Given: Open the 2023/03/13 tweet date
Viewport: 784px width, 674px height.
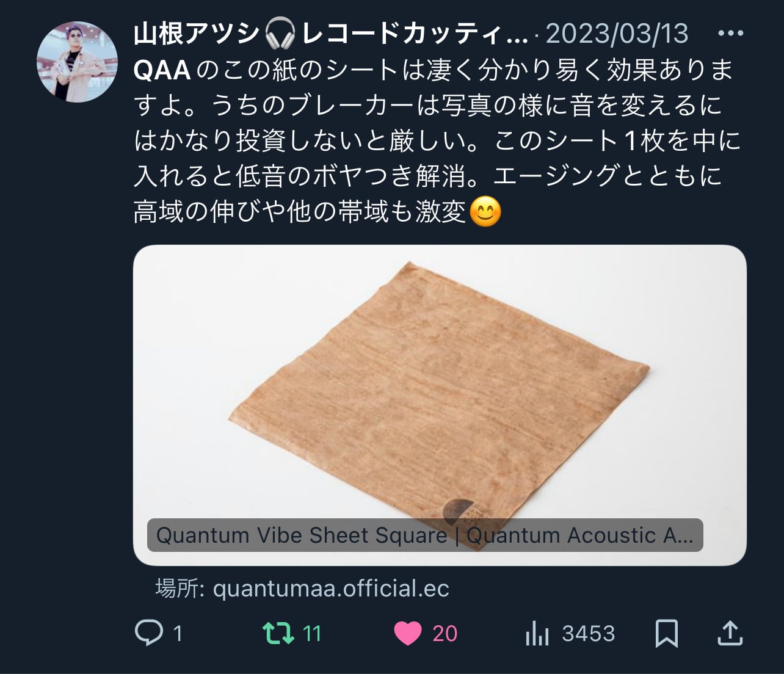Looking at the screenshot, I should (617, 34).
